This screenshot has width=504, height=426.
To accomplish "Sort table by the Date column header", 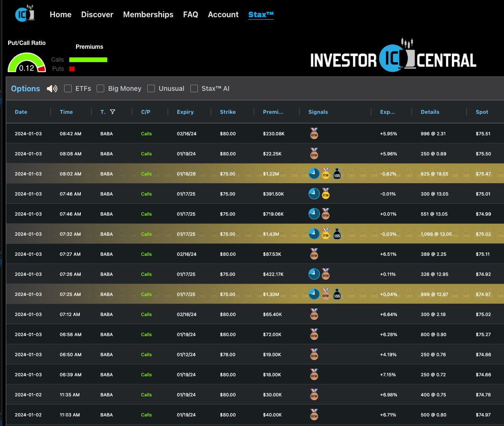I will (21, 112).
